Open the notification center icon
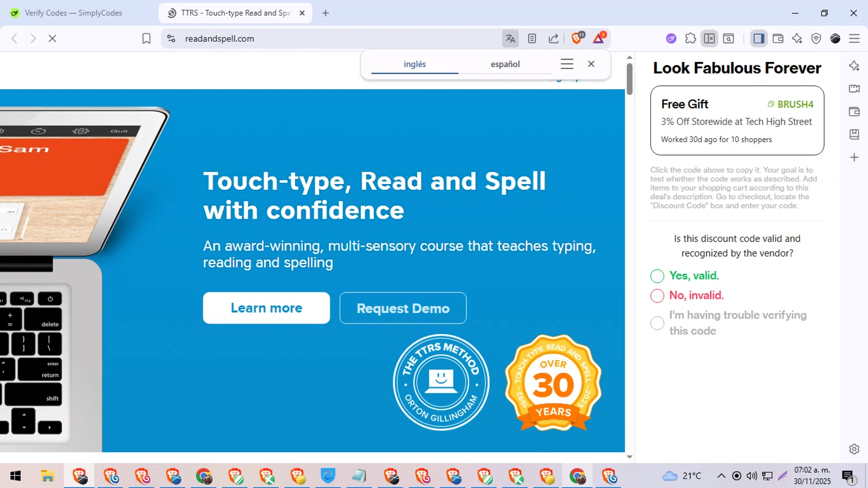The height and width of the screenshot is (488, 868). coord(848,476)
